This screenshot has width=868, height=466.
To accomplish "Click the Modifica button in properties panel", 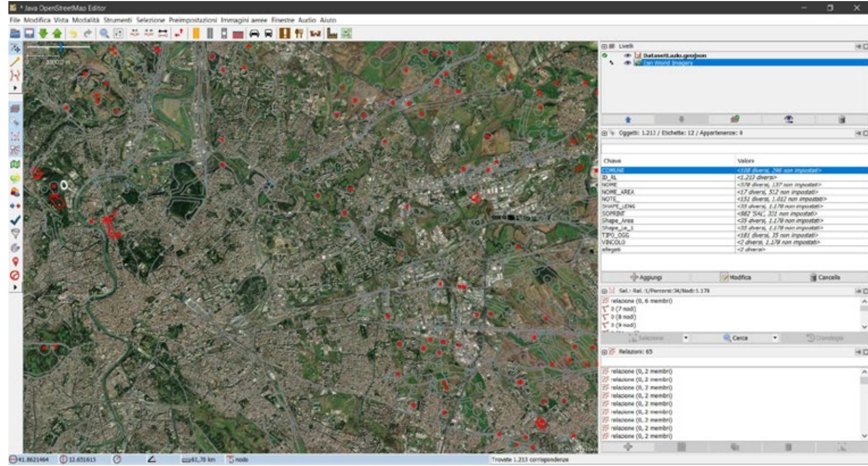I will click(736, 277).
